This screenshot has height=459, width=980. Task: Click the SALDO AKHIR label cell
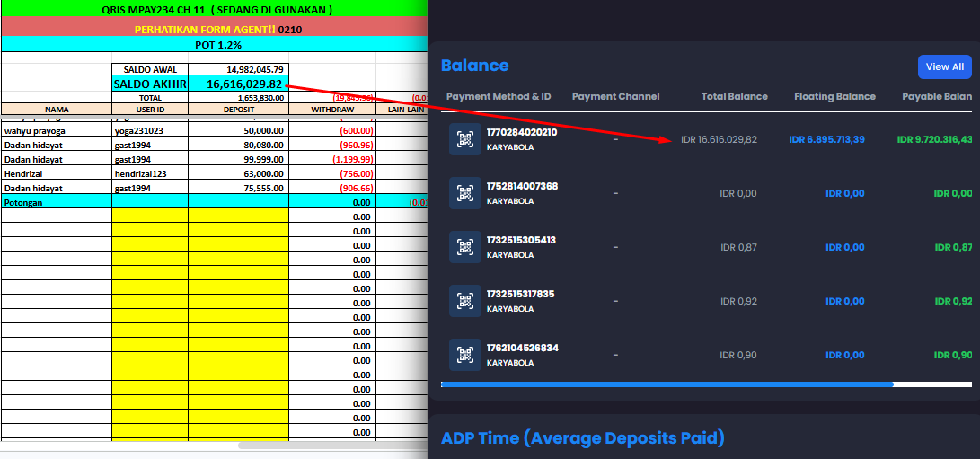pyautogui.click(x=150, y=84)
